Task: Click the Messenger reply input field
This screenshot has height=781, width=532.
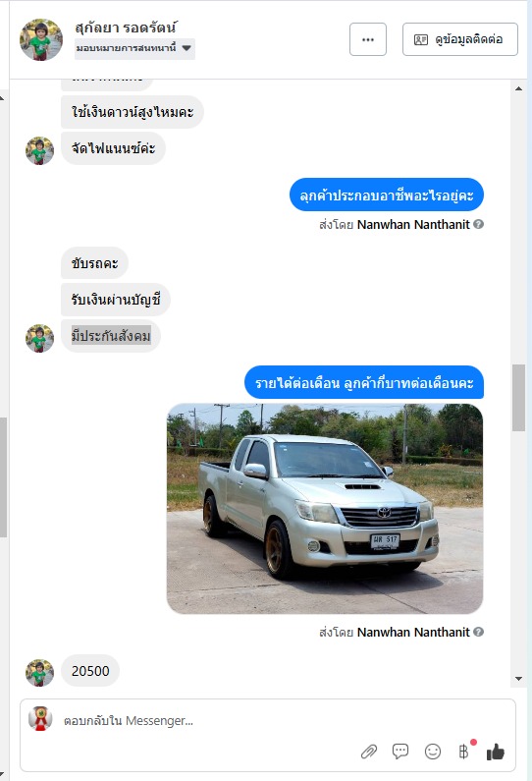Action: coord(268,720)
